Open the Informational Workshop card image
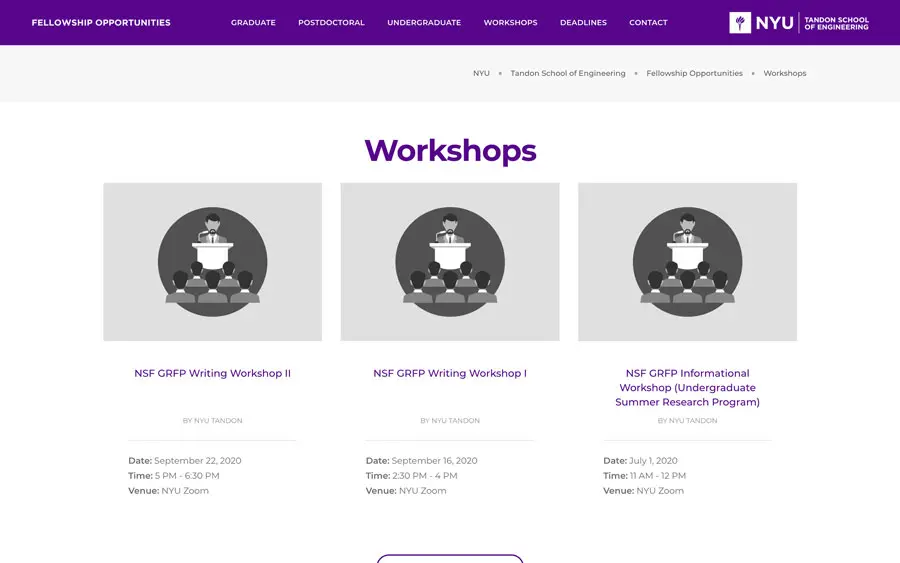Image resolution: width=900 pixels, height=563 pixels. [688, 262]
